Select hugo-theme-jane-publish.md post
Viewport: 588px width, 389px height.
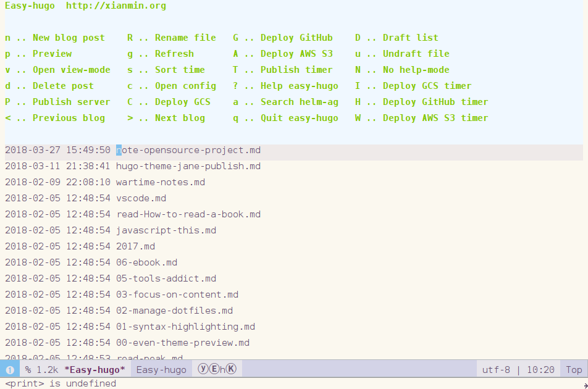click(188, 166)
